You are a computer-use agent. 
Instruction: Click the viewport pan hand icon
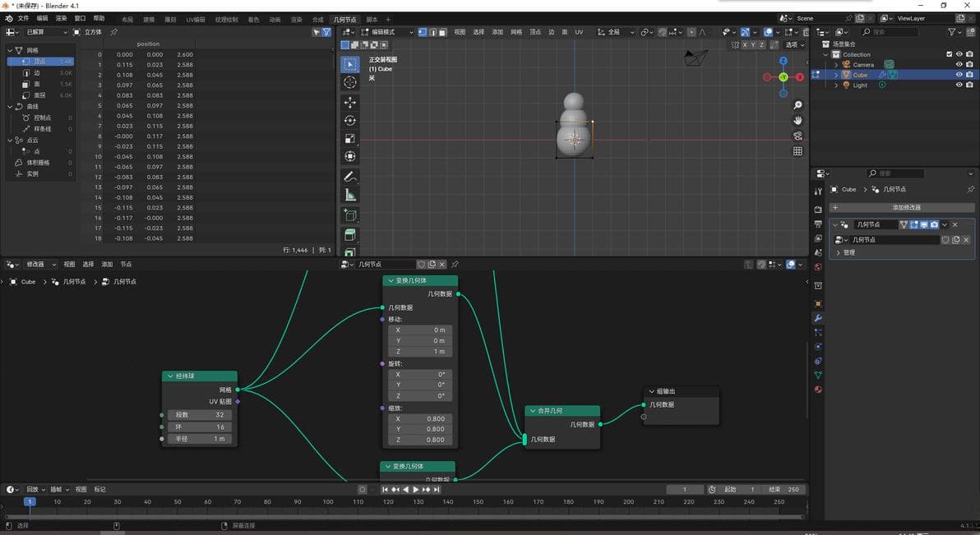797,121
